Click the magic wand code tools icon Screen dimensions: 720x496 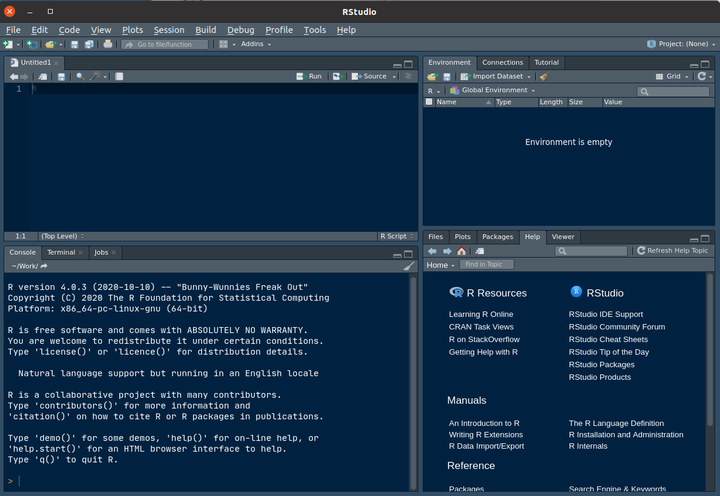(95, 76)
